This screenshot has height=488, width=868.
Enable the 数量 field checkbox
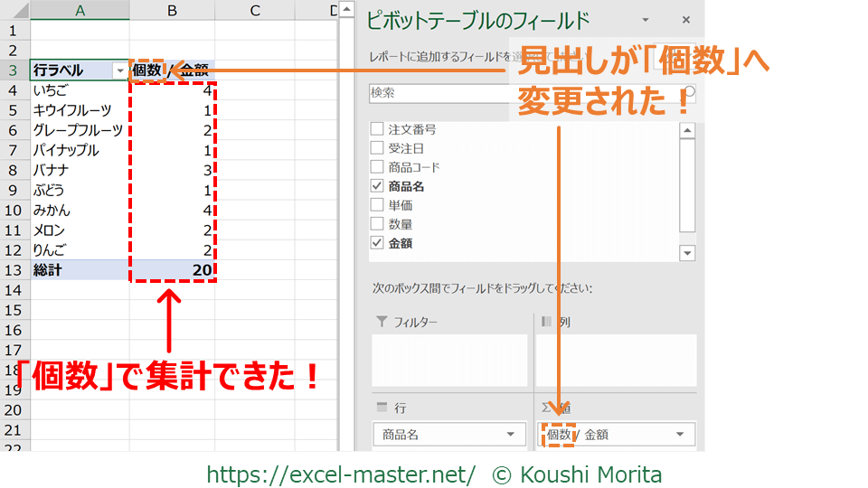(377, 224)
